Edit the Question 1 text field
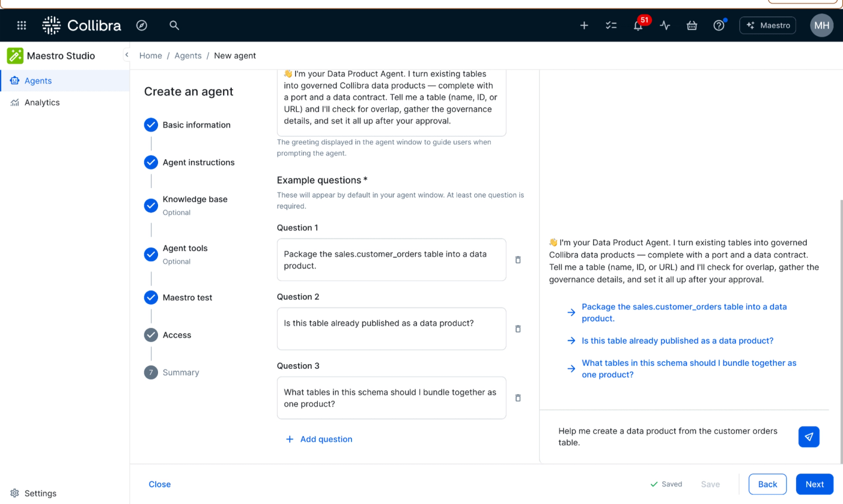The width and height of the screenshot is (843, 504). [x=391, y=260]
